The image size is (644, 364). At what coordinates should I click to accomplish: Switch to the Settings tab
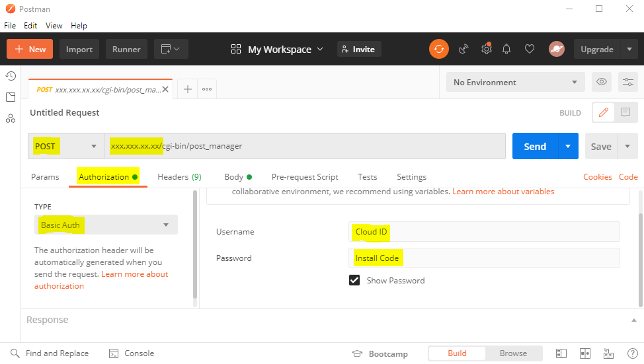click(x=411, y=177)
